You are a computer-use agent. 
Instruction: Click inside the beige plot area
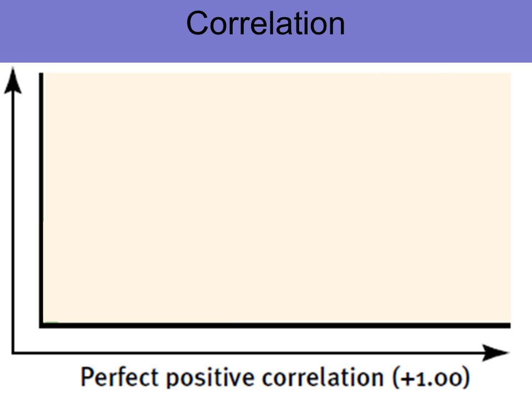click(x=277, y=198)
